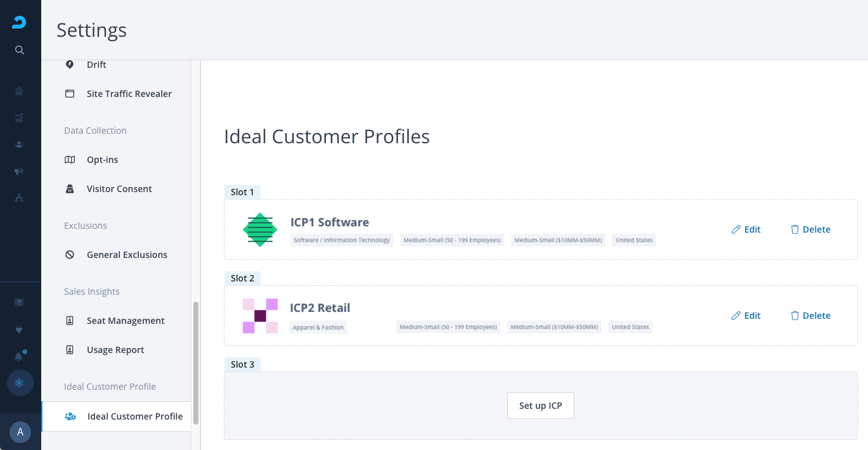The image size is (868, 450).
Task: Select Usage Report in sidebar
Action: point(115,350)
